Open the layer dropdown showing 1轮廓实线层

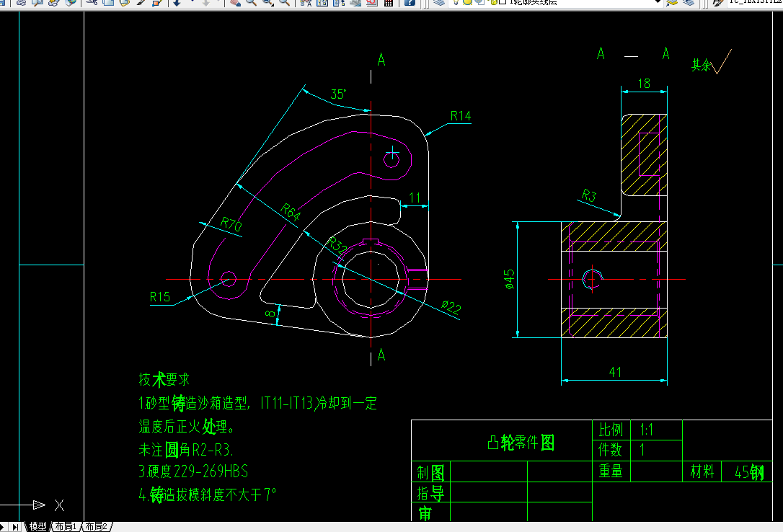pos(658,4)
